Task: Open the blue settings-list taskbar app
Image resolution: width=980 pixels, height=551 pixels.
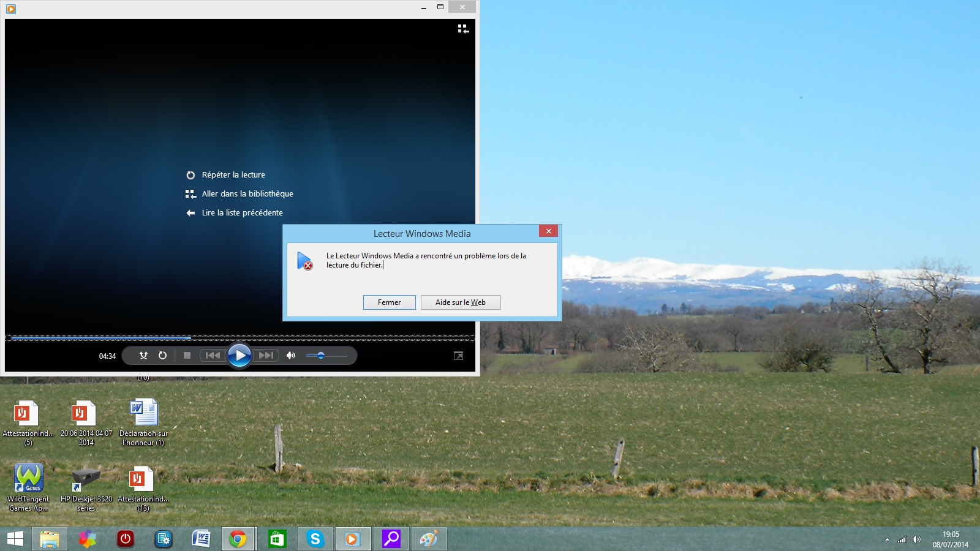Action: [164, 539]
